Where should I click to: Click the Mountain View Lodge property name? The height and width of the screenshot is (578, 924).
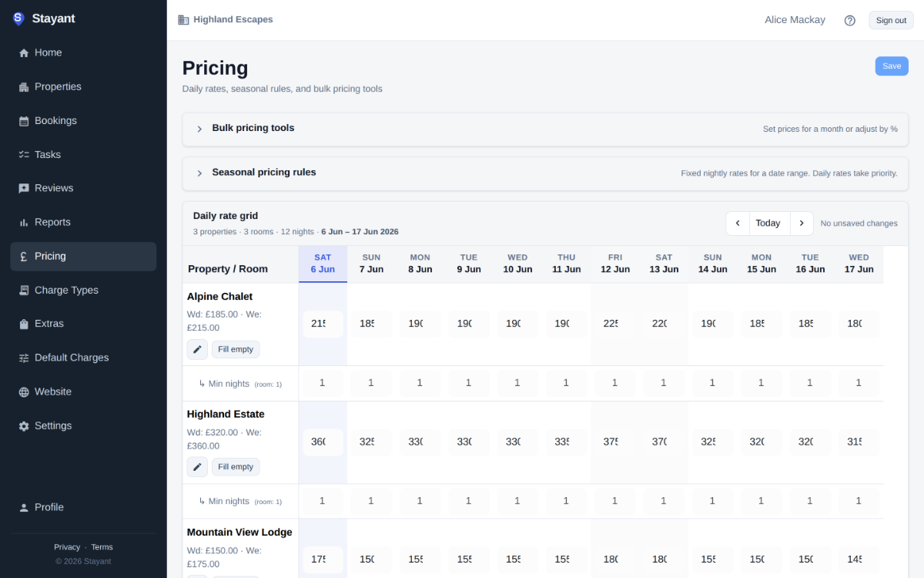pos(239,533)
